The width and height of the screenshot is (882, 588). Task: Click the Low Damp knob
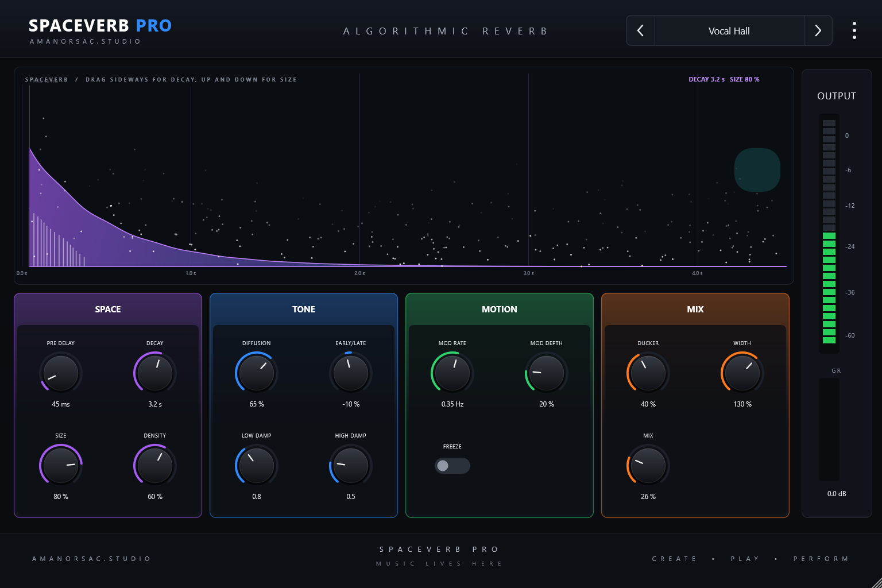[x=257, y=465]
